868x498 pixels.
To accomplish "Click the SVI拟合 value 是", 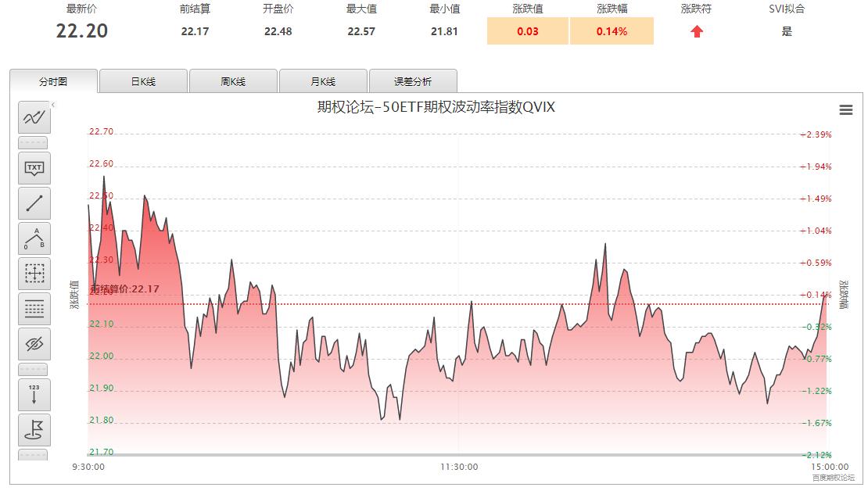I will click(x=787, y=31).
